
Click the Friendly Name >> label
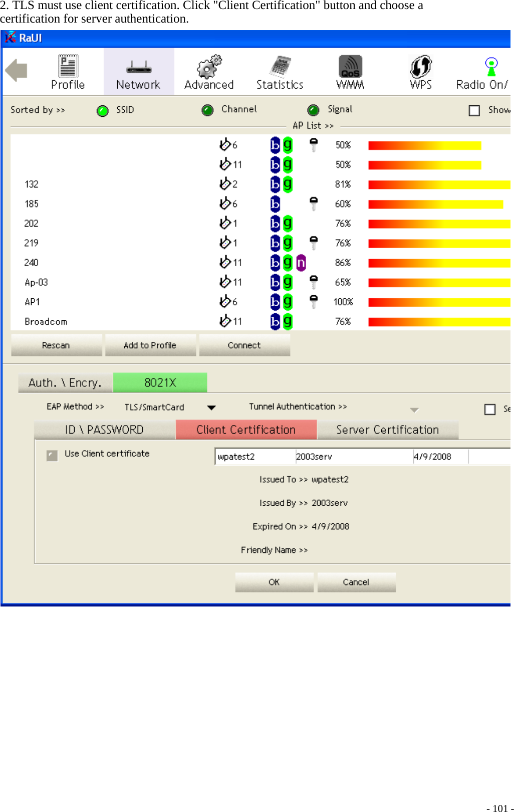(275, 550)
